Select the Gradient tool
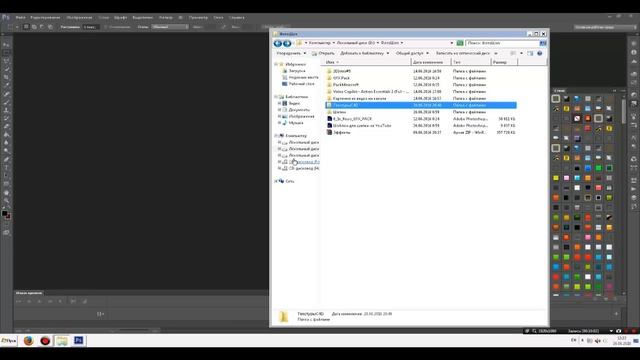The width and height of the screenshot is (640, 360). 7,135
